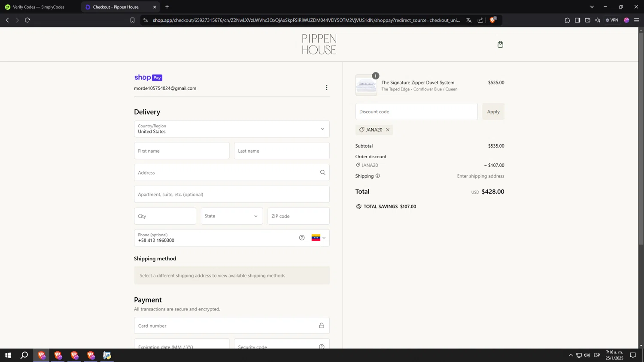The image size is (644, 362).
Task: Share this page link
Action: (480, 20)
